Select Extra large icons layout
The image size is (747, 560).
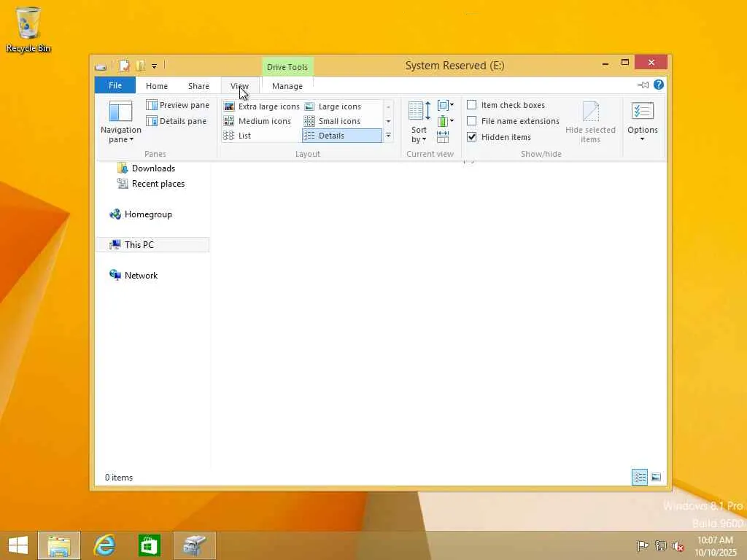[x=262, y=106]
